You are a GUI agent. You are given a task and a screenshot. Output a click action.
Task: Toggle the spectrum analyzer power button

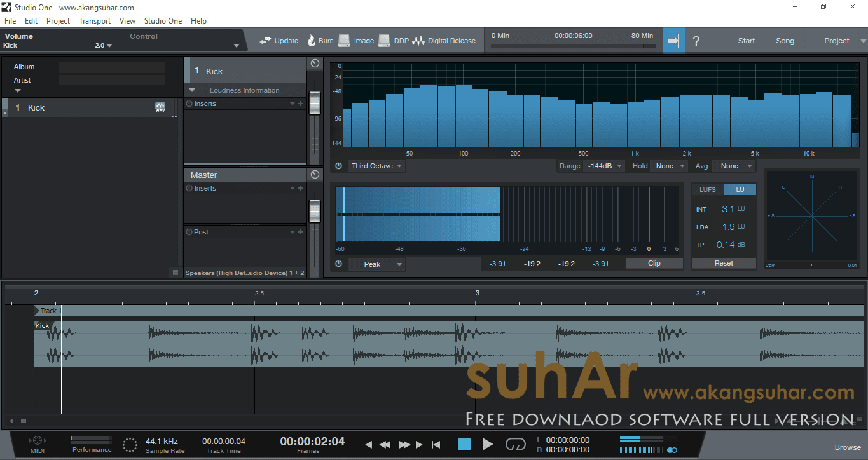[337, 166]
